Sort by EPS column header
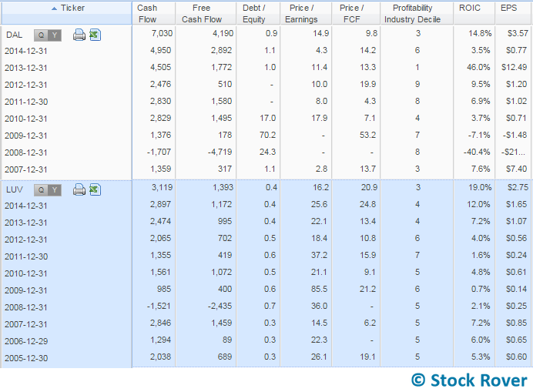 tap(514, 13)
